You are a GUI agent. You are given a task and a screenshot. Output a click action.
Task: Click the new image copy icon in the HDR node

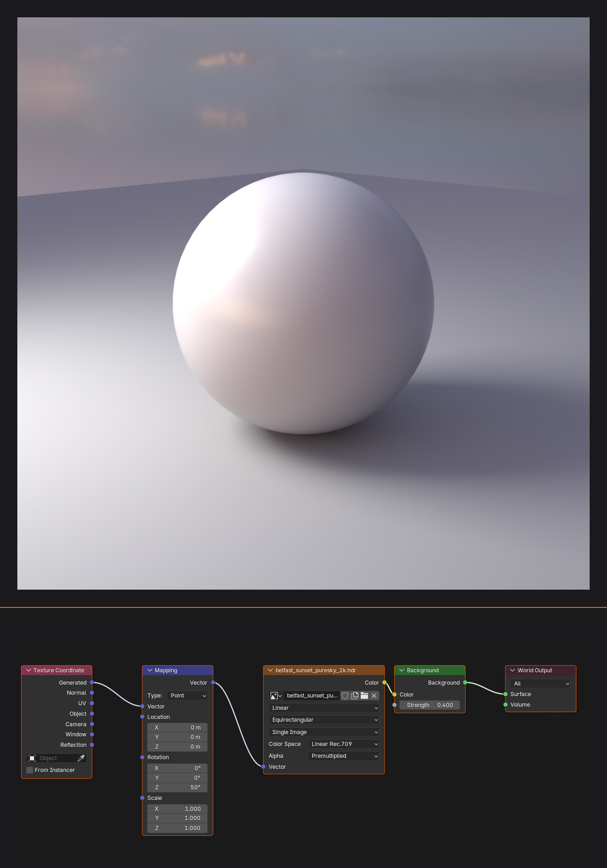click(x=355, y=695)
